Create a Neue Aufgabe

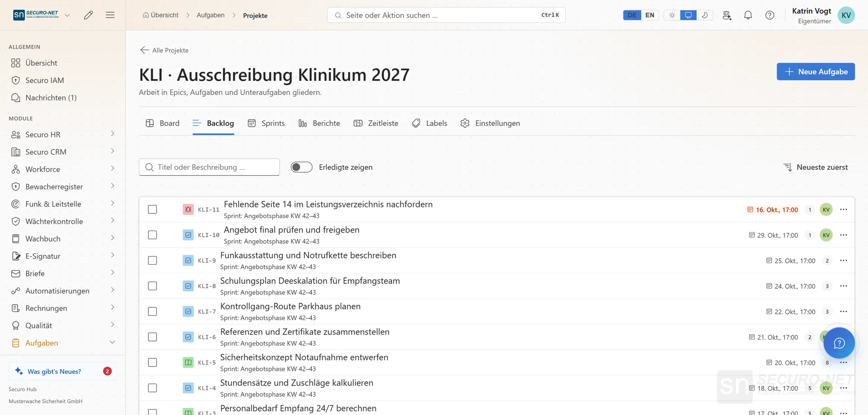816,72
